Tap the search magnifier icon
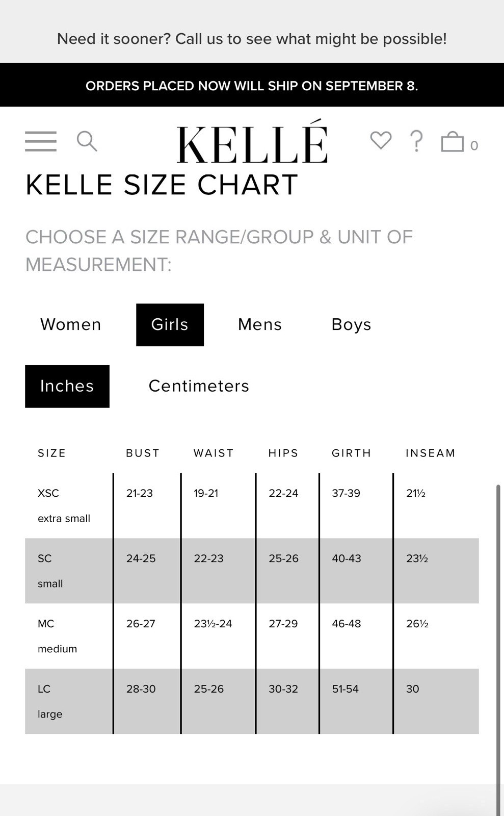Screen dimensions: 504x816 [x=87, y=141]
